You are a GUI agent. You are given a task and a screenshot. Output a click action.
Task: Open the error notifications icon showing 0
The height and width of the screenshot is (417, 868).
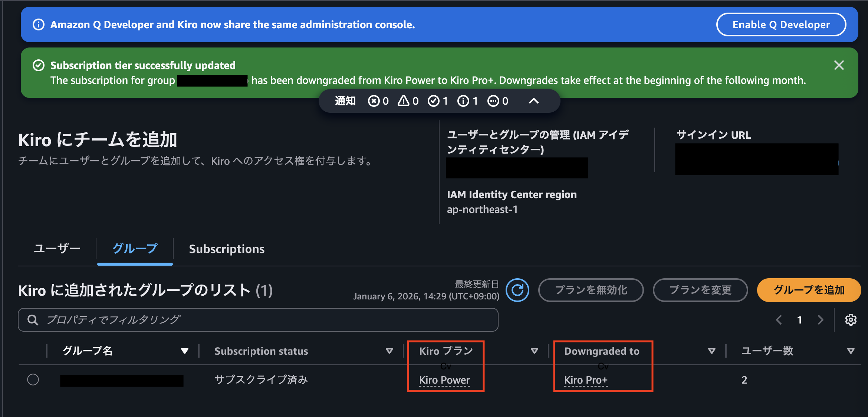pyautogui.click(x=374, y=101)
